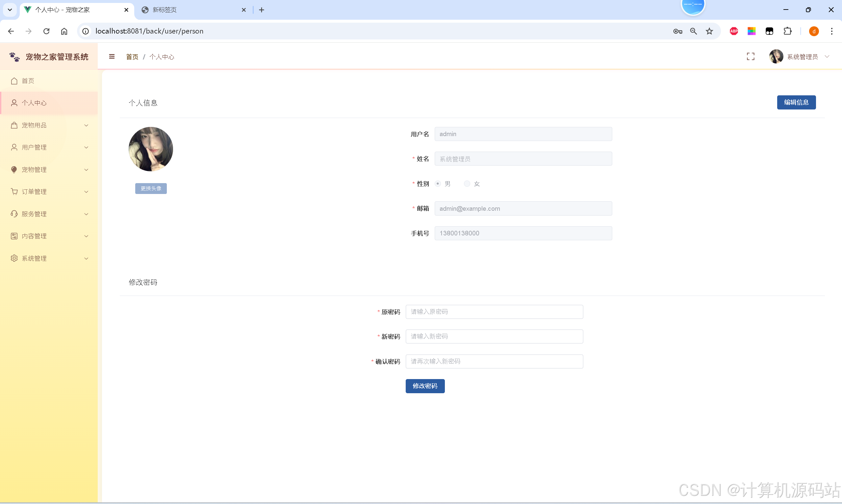842x504 pixels.
Task: Toggle sidebar with the hamburger menu icon
Action: click(112, 56)
